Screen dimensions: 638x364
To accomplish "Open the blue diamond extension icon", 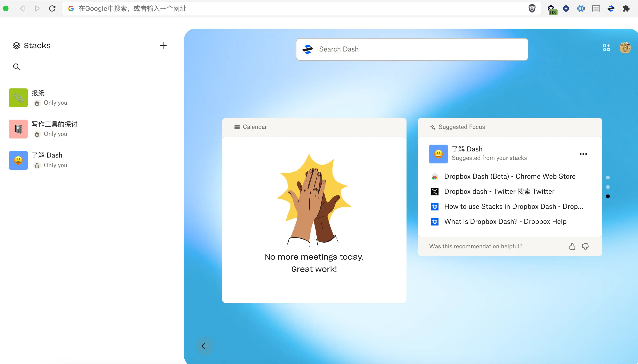I will coord(566,8).
